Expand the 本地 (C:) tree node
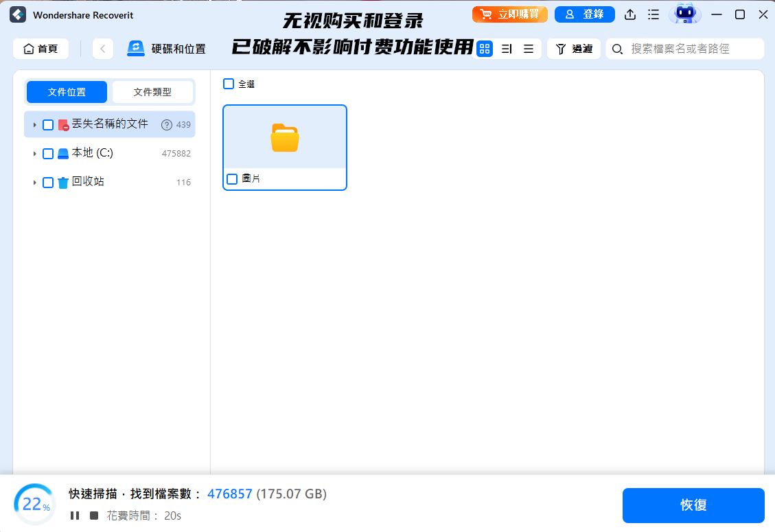The width and height of the screenshot is (775, 532). tap(34, 154)
